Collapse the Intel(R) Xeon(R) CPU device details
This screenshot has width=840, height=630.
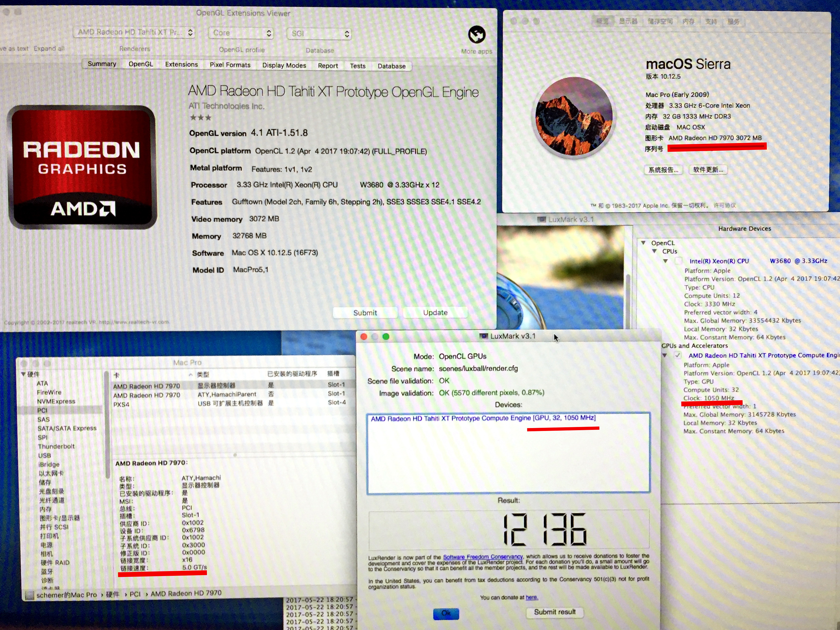coord(665,261)
